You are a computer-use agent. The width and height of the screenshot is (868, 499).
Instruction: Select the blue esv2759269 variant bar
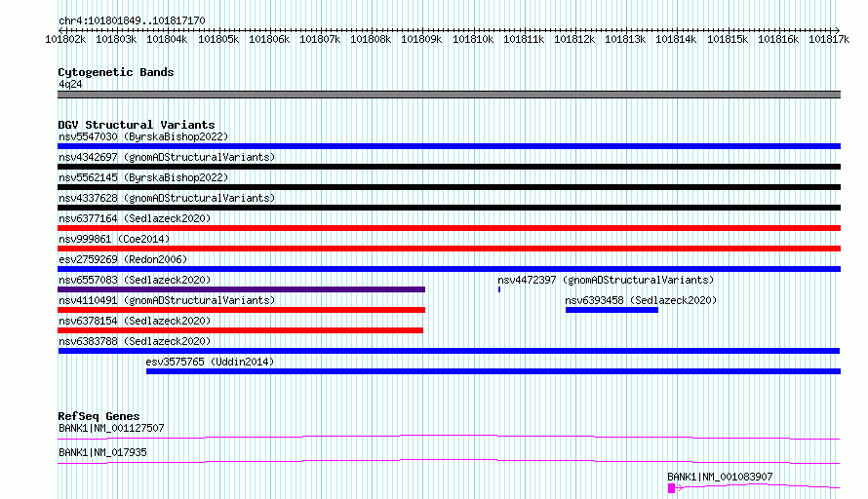click(449, 269)
